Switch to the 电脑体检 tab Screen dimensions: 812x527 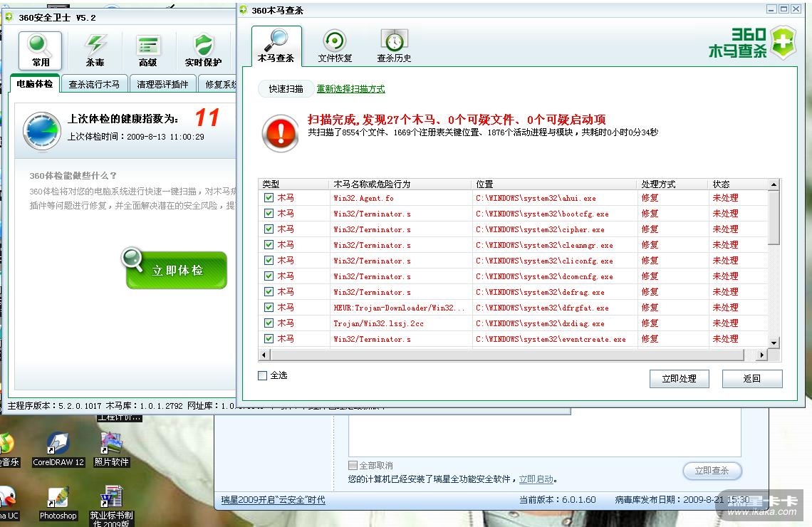coord(34,83)
